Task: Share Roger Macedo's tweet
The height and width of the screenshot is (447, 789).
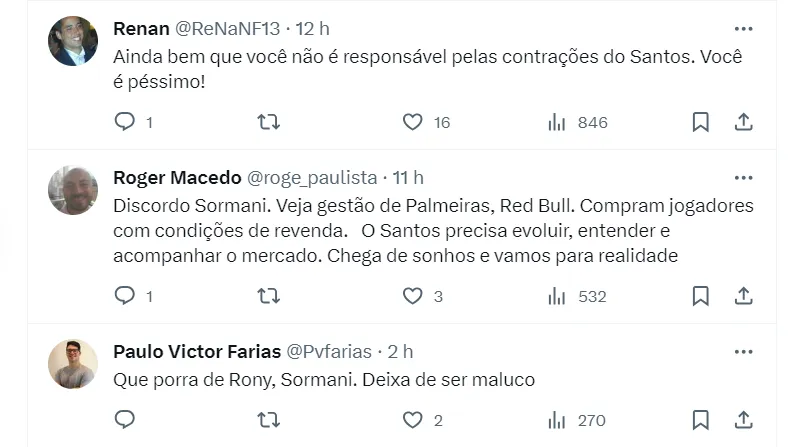Action: pyautogui.click(x=743, y=296)
